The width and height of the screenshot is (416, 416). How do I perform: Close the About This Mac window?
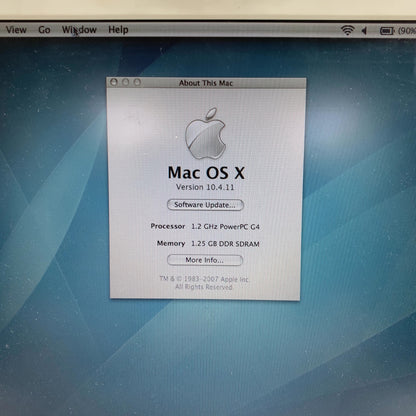click(x=114, y=82)
